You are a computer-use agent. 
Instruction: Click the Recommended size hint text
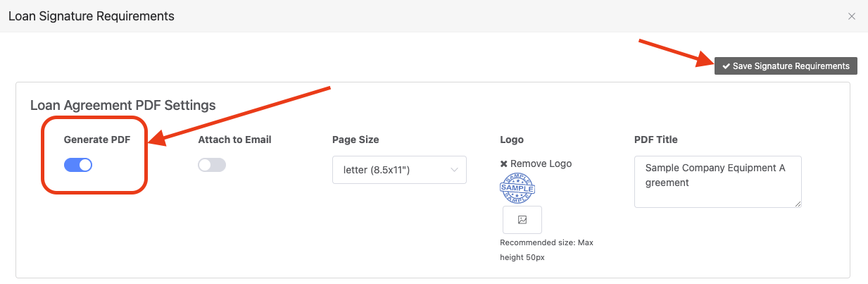[547, 250]
